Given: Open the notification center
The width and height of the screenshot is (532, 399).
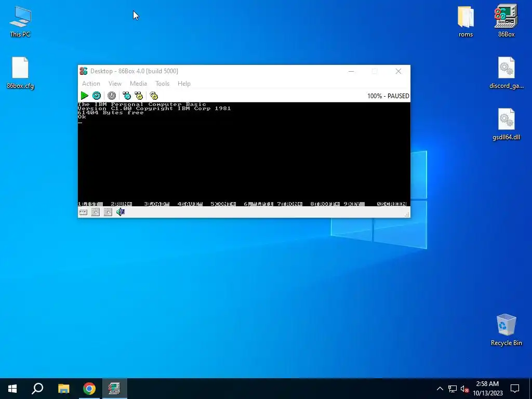Looking at the screenshot, I should pyautogui.click(x=515, y=389).
